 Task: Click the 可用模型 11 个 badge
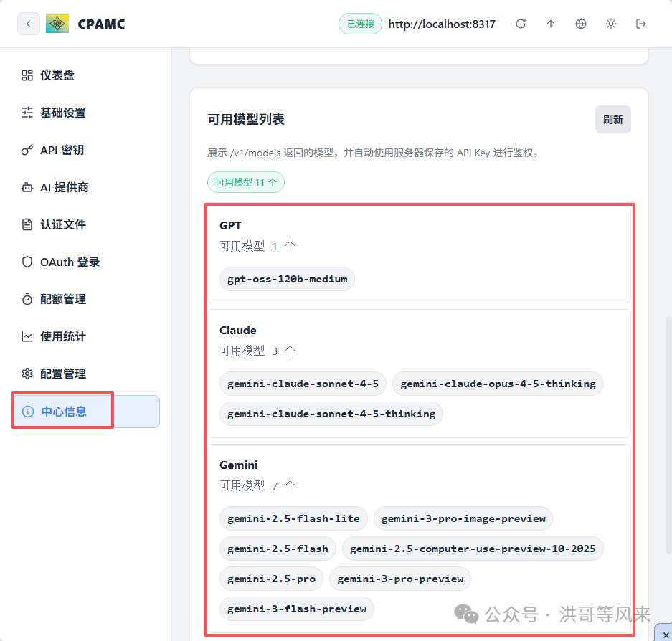coord(245,182)
